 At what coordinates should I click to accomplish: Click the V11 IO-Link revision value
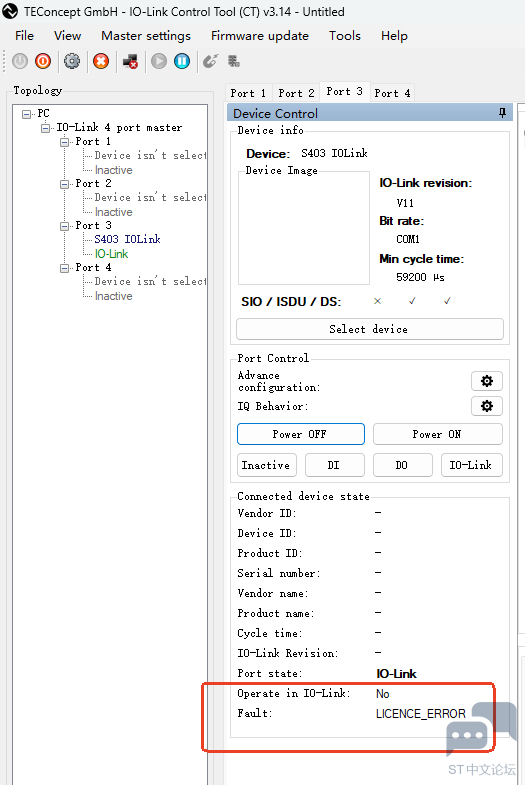405,203
